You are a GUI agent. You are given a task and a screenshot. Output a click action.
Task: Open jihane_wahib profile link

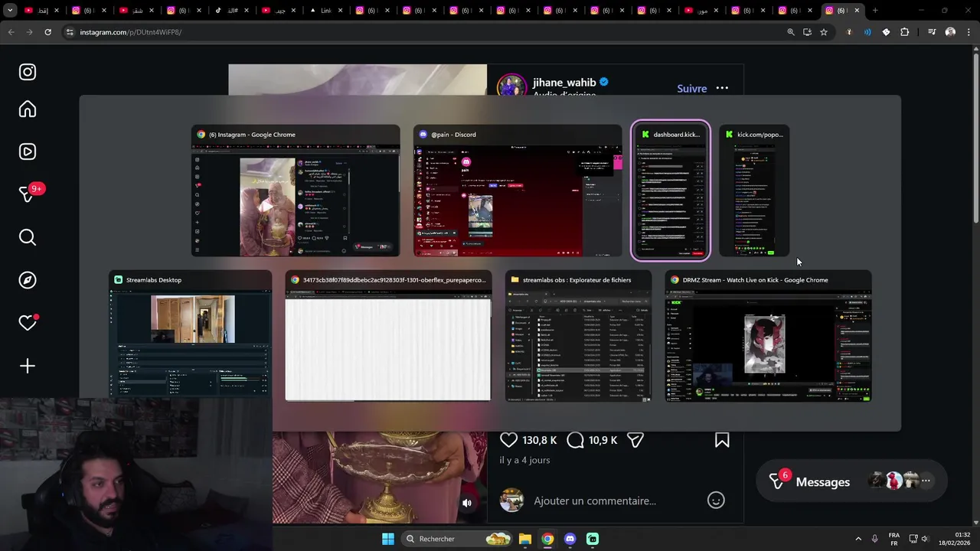coord(564,83)
